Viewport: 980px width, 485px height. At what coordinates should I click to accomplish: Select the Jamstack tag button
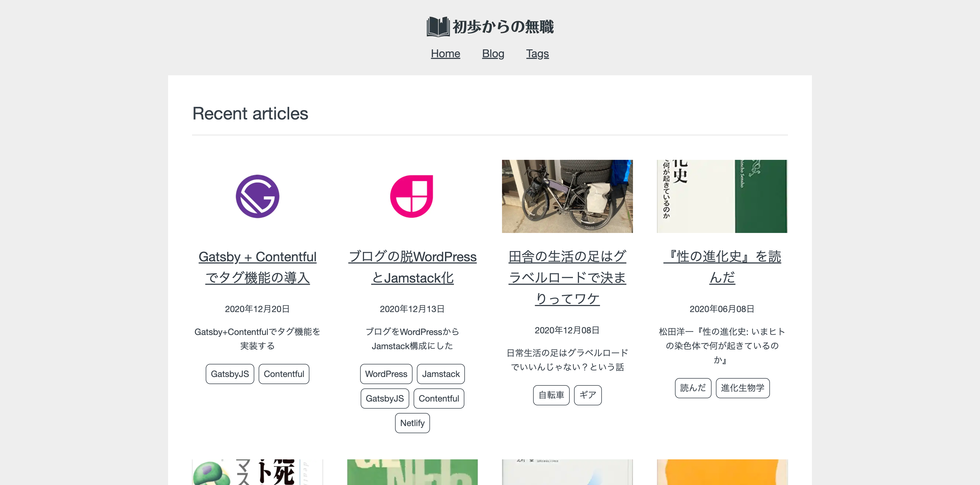click(441, 374)
